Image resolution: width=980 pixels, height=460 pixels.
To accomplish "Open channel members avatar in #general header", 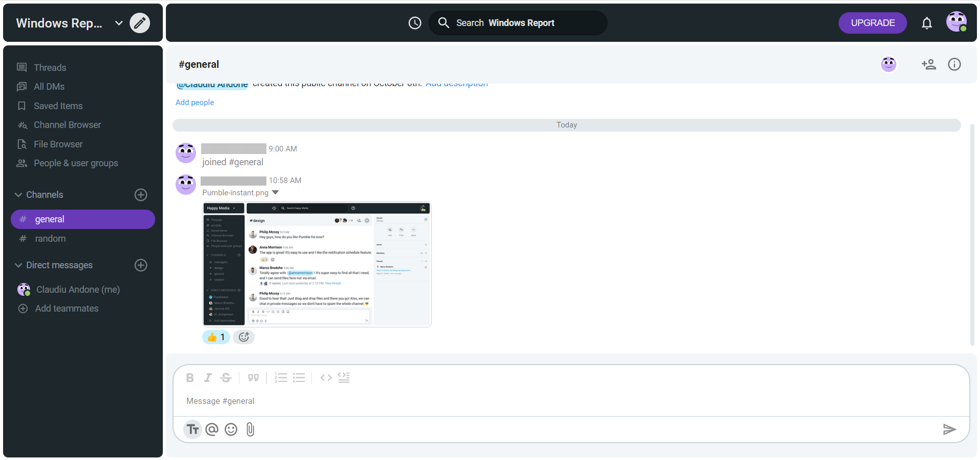I will pyautogui.click(x=889, y=64).
